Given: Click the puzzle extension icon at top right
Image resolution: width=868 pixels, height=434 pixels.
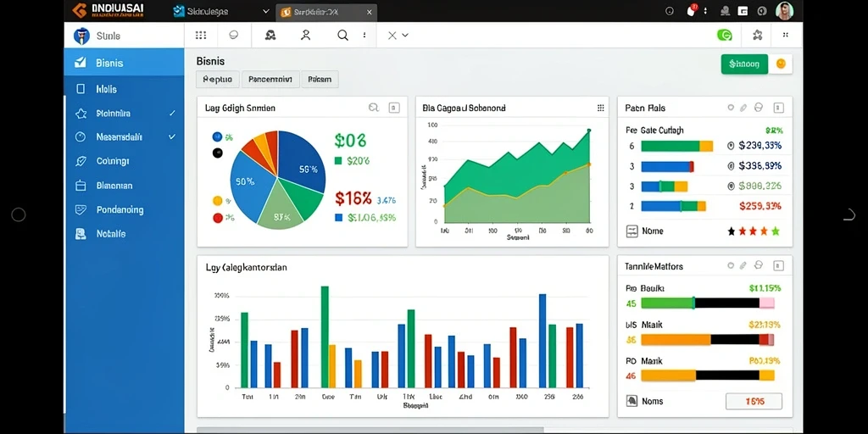Looking at the screenshot, I should pos(757,36).
